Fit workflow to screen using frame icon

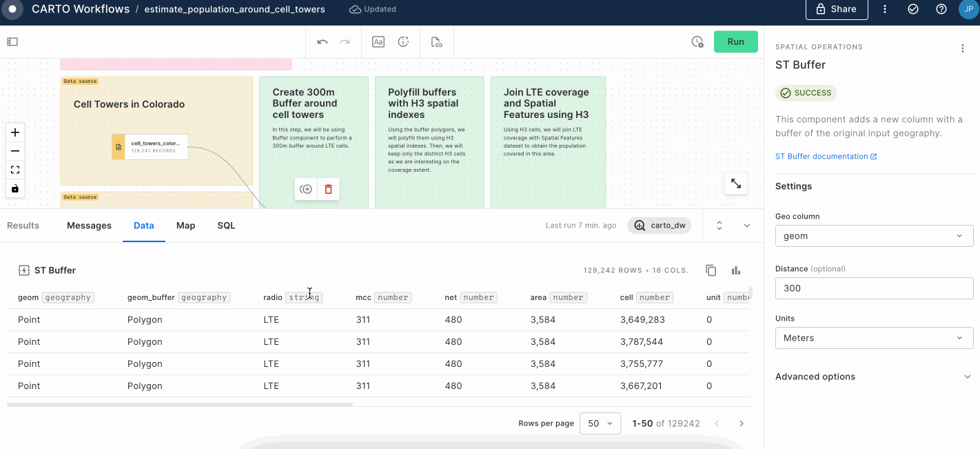point(14,169)
